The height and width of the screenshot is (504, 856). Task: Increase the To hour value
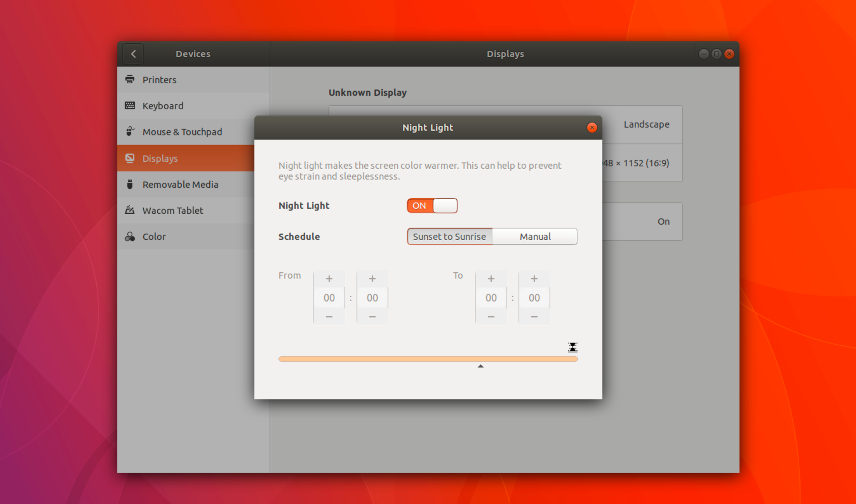click(491, 279)
